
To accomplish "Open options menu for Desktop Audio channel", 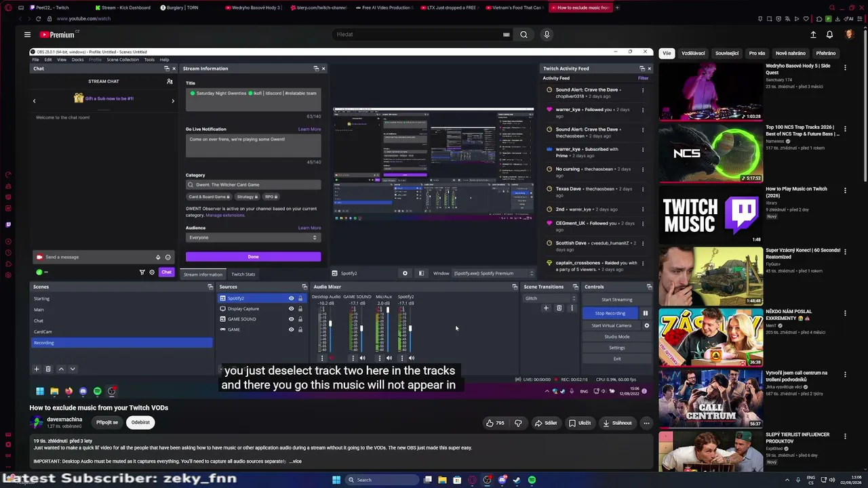I will pyautogui.click(x=322, y=358).
